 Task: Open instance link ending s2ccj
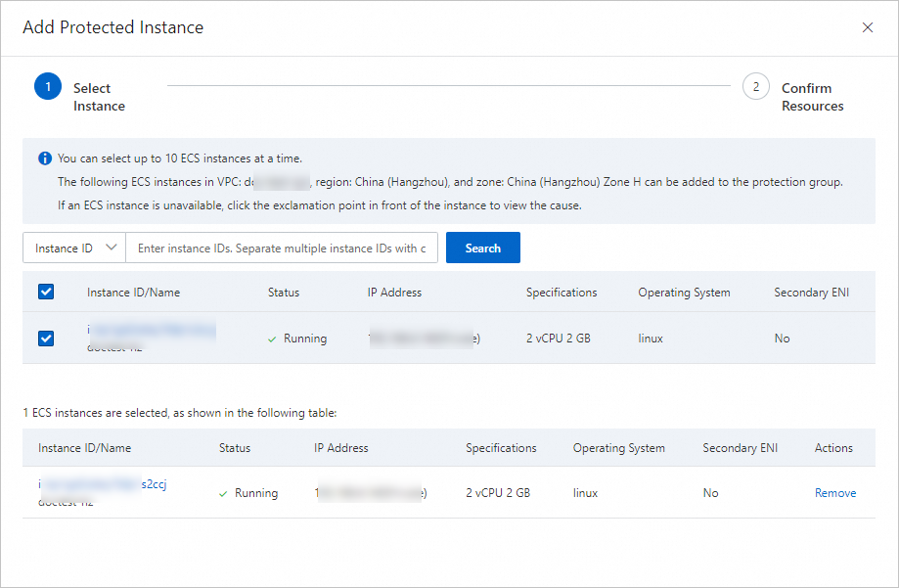pyautogui.click(x=102, y=484)
